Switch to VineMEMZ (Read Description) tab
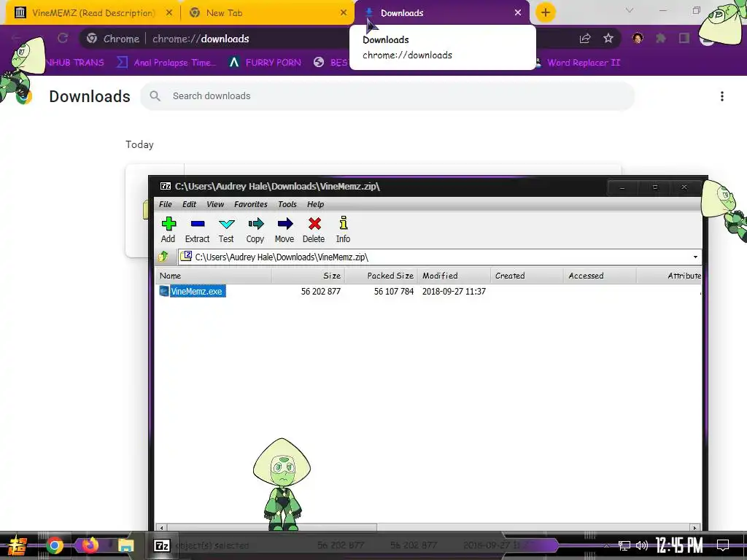 93,13
